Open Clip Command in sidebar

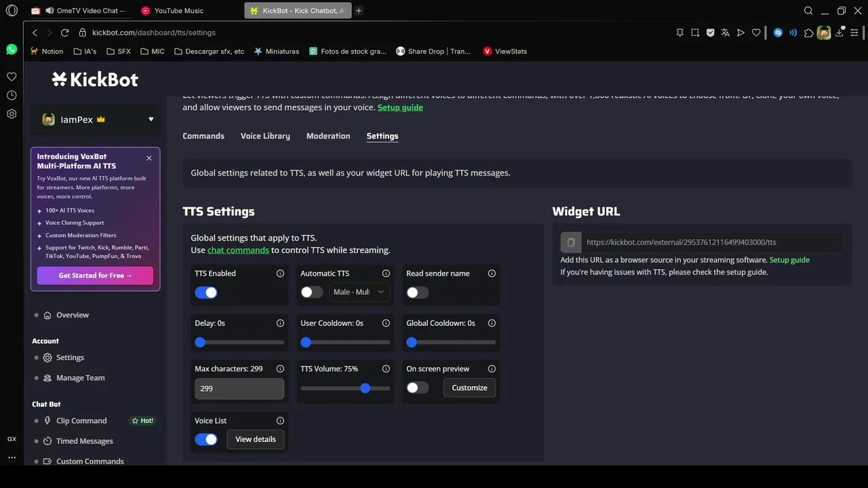tap(81, 421)
